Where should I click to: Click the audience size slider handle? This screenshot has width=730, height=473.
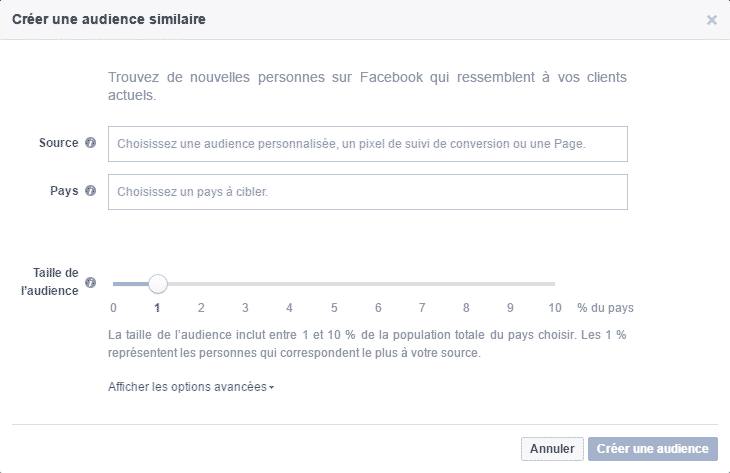[x=157, y=284]
